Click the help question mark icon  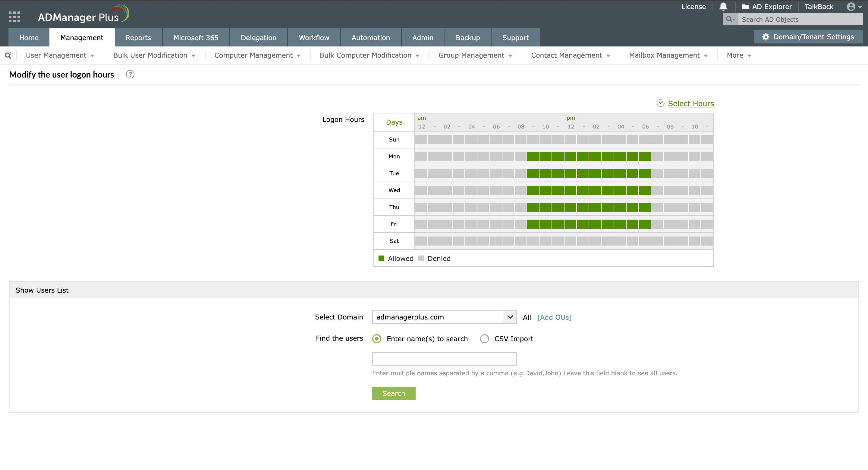[130, 75]
